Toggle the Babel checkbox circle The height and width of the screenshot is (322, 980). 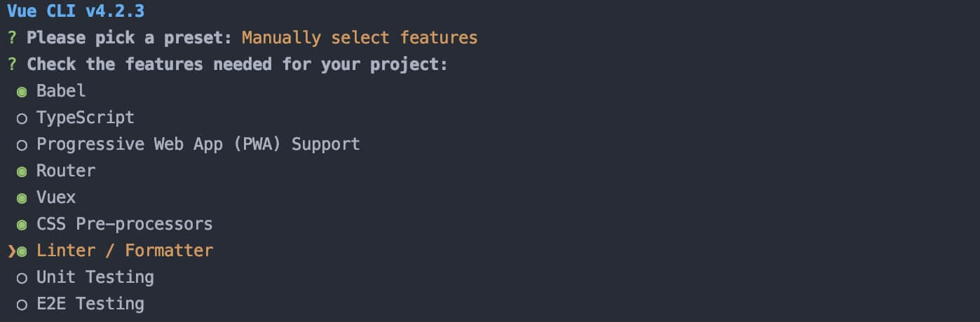22,92
